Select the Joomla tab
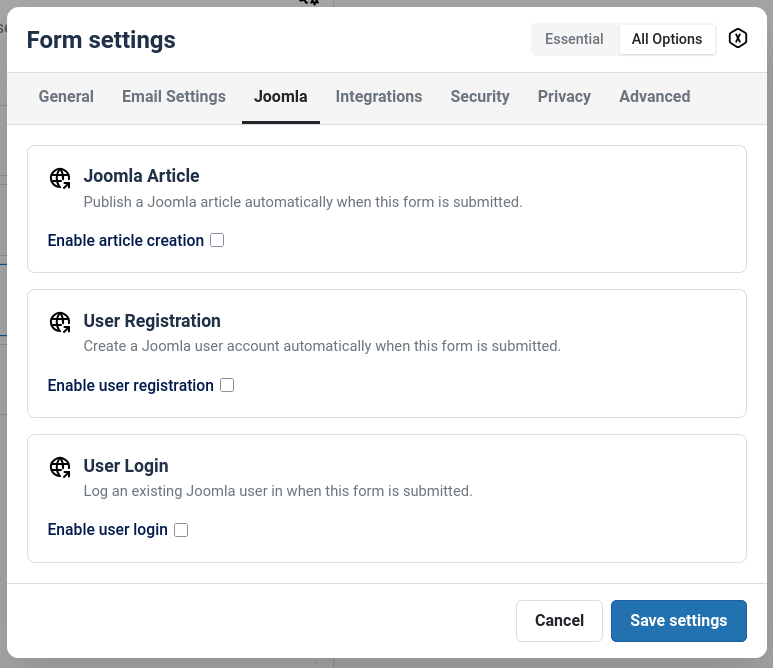Image resolution: width=773 pixels, height=668 pixels. 281,97
